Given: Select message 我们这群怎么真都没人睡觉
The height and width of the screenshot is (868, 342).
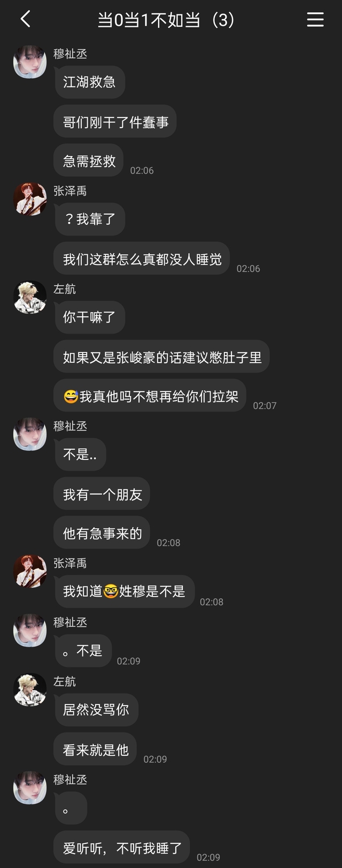Looking at the screenshot, I should point(142,259).
